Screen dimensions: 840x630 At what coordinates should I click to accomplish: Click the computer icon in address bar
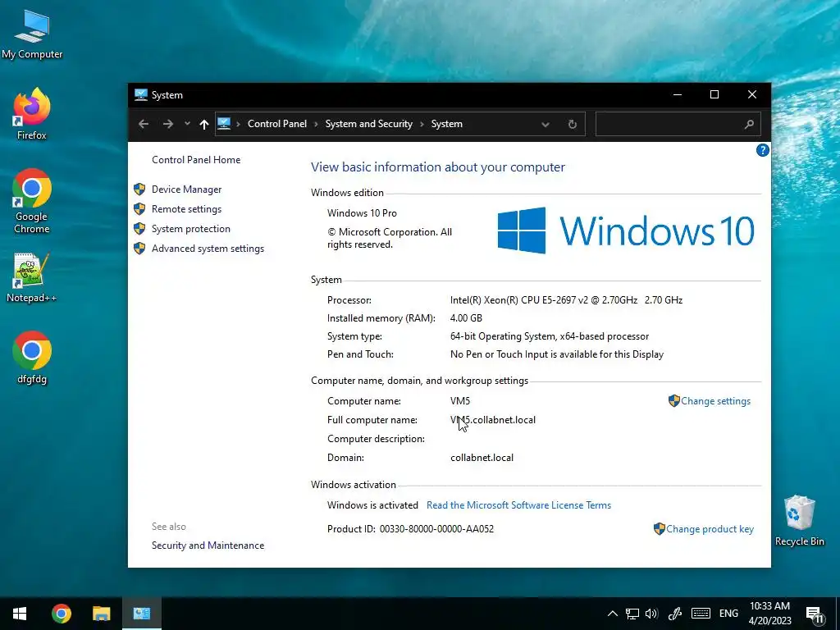224,124
